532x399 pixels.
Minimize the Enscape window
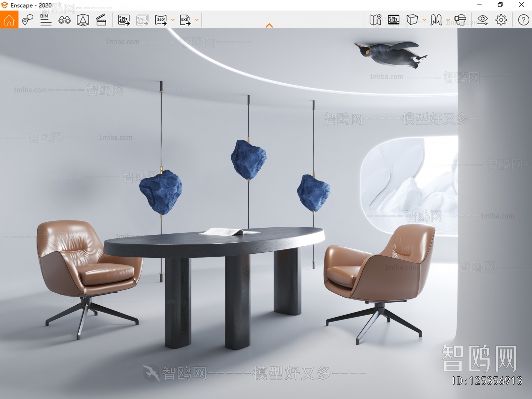pos(479,5)
